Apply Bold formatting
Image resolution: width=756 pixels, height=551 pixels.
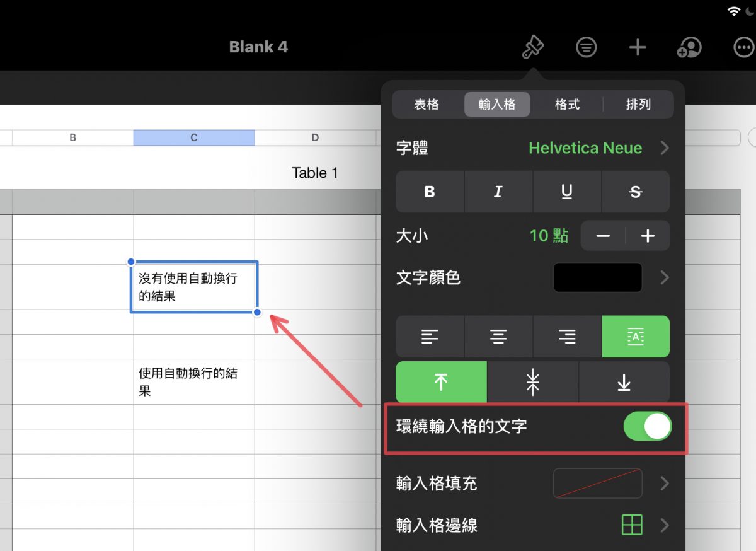(430, 192)
